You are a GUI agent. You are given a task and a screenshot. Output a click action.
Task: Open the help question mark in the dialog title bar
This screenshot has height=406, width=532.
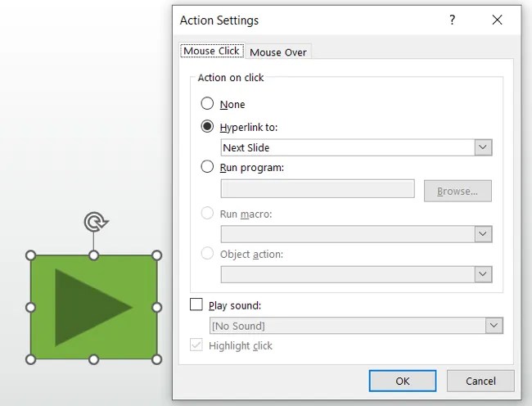pyautogui.click(x=452, y=20)
